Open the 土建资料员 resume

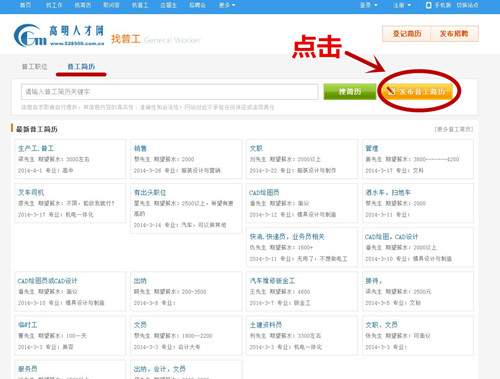266,325
